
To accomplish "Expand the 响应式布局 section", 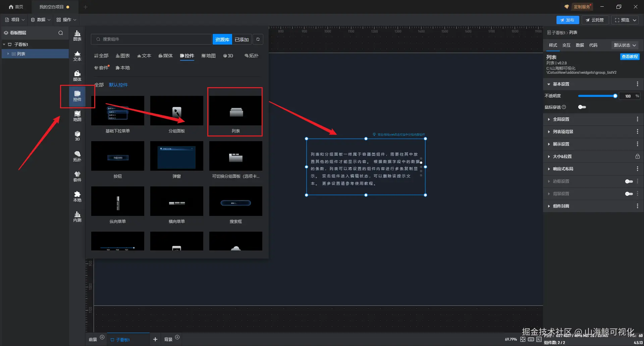I will pos(549,169).
